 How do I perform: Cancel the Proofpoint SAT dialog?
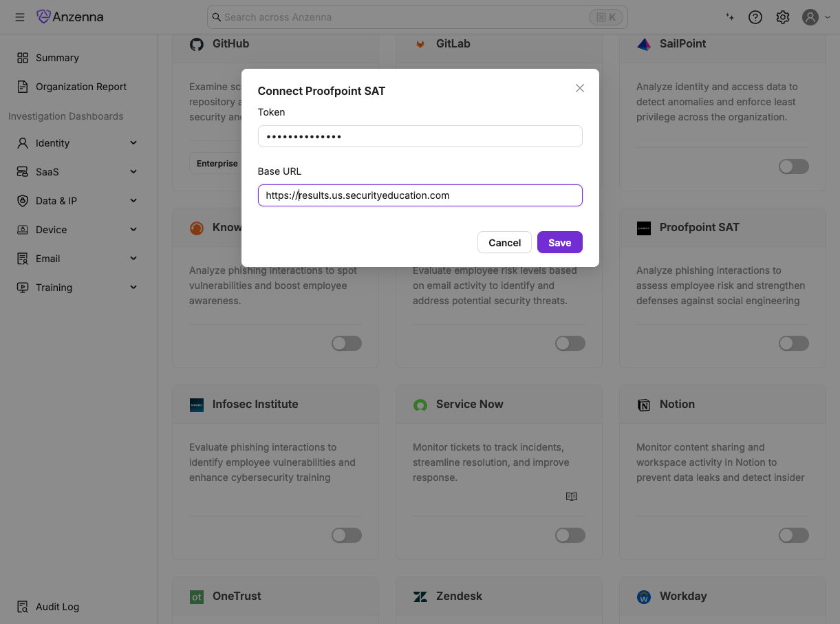[504, 242]
